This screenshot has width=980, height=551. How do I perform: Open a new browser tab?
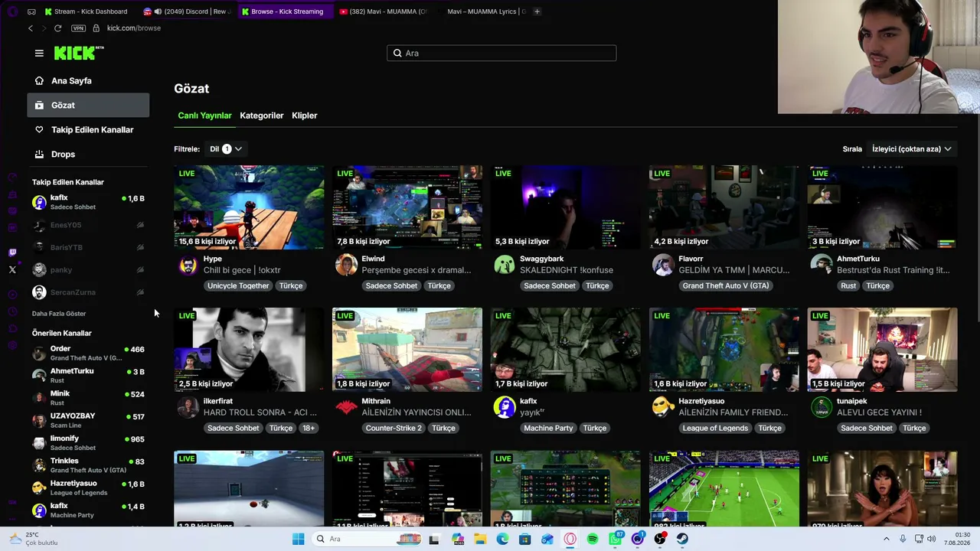pos(537,11)
